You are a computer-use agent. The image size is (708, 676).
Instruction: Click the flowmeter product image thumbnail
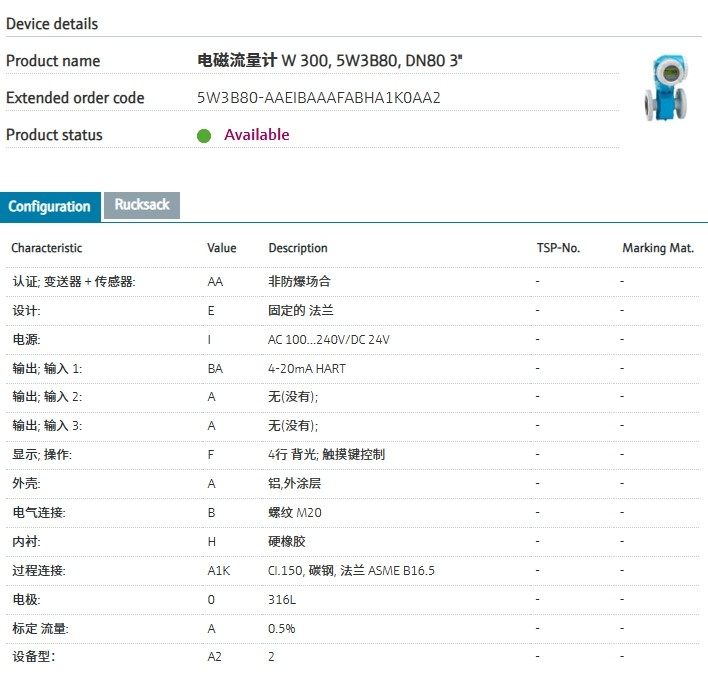tap(663, 87)
